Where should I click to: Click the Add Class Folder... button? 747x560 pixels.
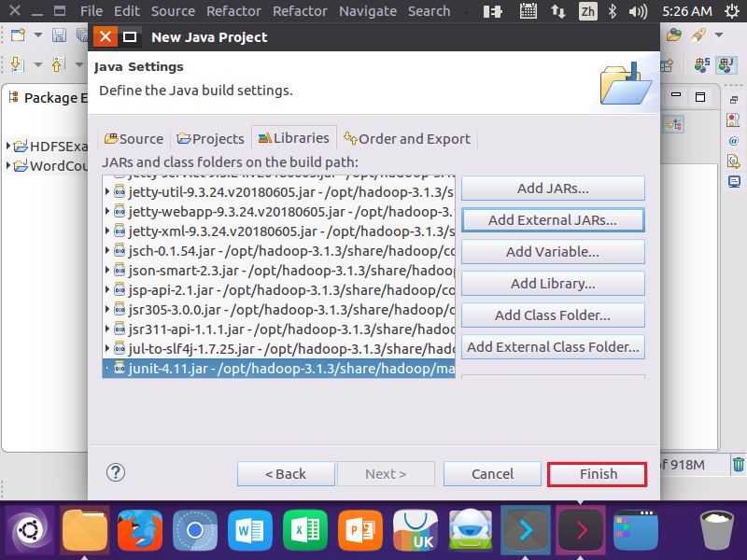[553, 315]
